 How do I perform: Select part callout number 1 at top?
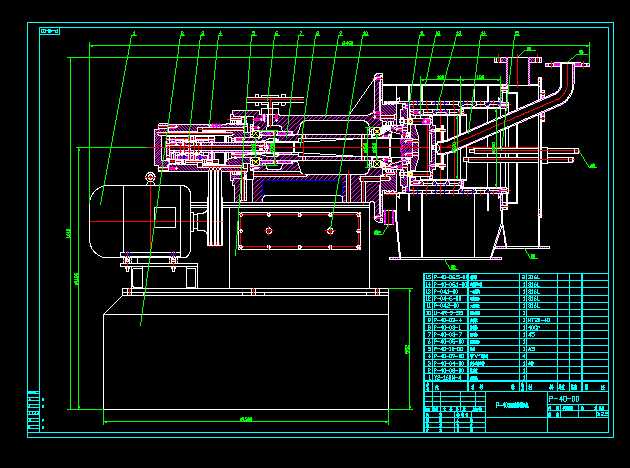[134, 34]
